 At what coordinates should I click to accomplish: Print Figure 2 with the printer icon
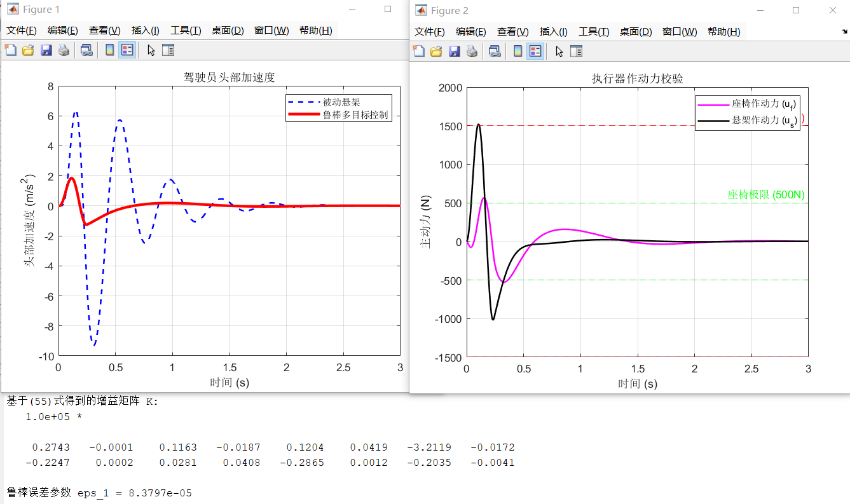[x=472, y=51]
